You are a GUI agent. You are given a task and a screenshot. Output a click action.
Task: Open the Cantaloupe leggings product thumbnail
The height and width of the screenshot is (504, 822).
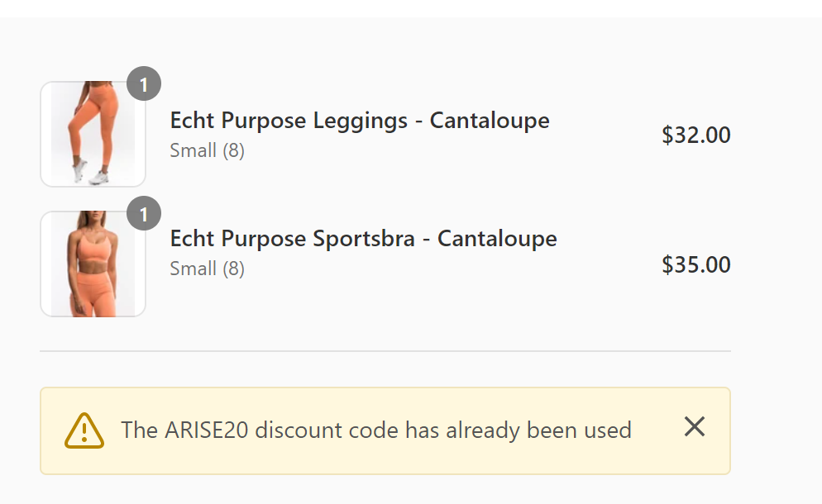(93, 134)
